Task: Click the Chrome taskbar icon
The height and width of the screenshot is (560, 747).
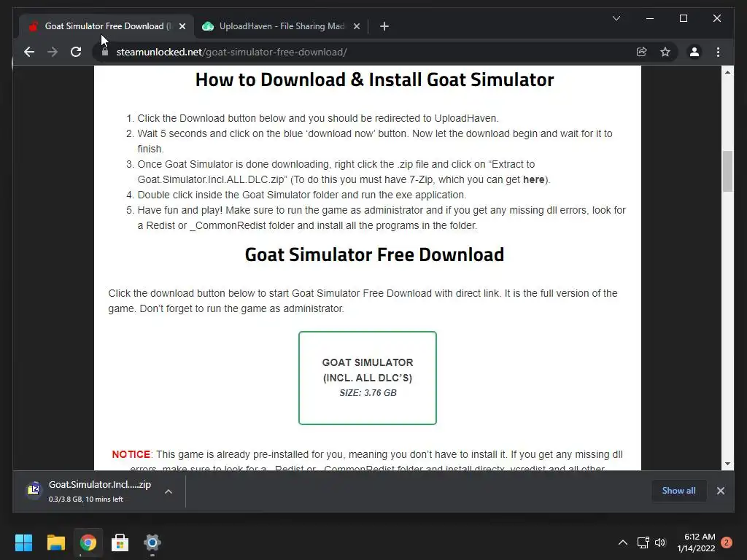Action: coord(88,542)
